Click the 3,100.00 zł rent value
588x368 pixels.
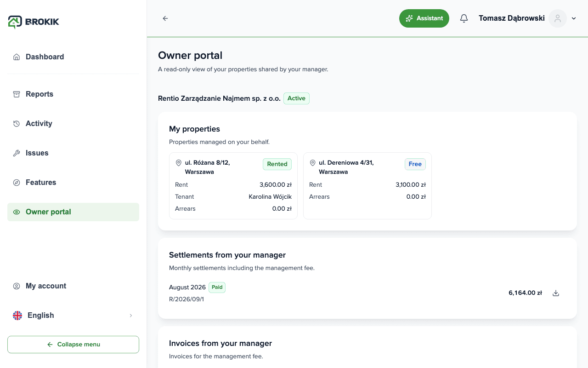coord(411,185)
